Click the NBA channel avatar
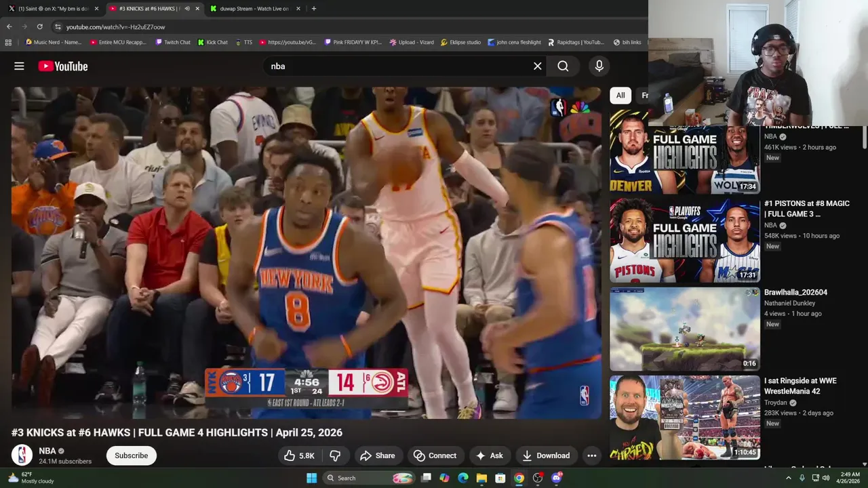 pyautogui.click(x=22, y=455)
